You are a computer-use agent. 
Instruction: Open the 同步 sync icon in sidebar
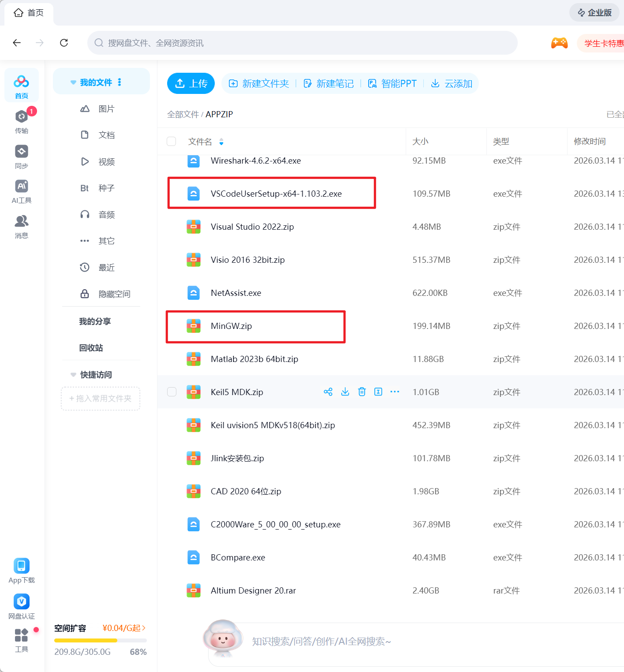click(21, 157)
